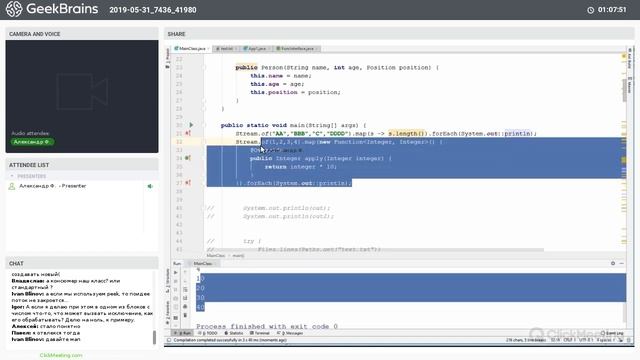Click the soft-wrap icon in Run toolbar

point(185,289)
